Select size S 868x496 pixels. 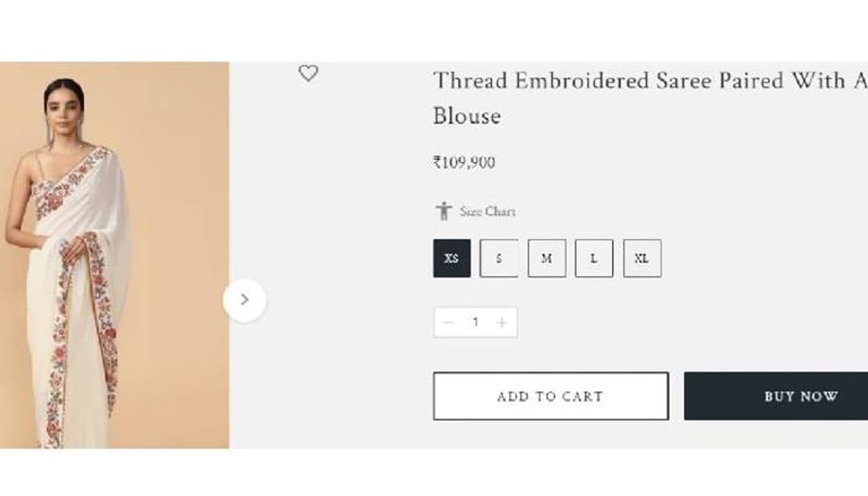pos(499,259)
